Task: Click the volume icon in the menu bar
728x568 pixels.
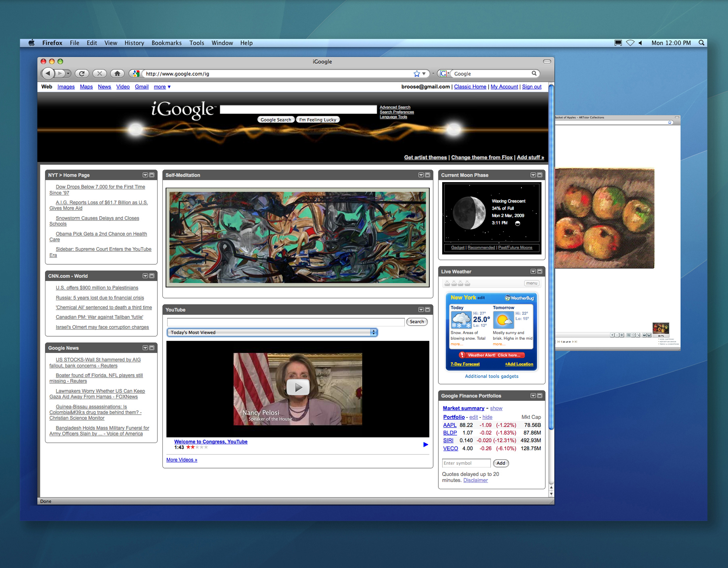Action: pyautogui.click(x=641, y=43)
